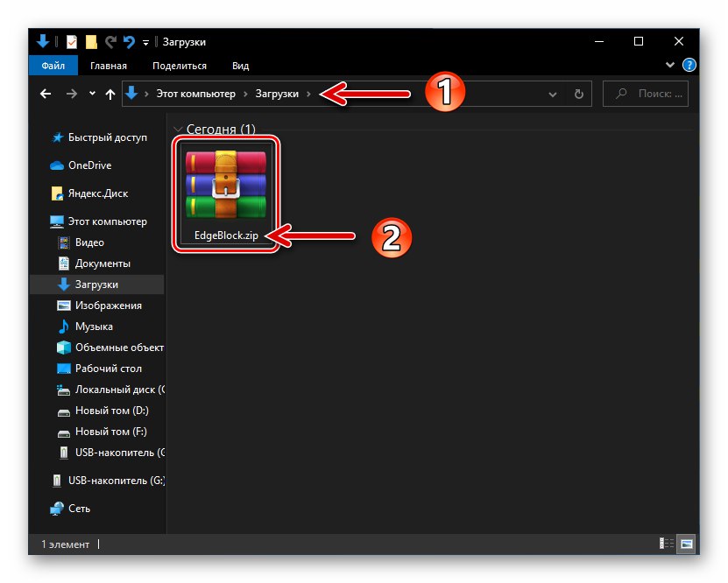Viewport: 728px width, 583px height.
Task: Open the top-level USB-накопитель (G:) entry
Action: coord(108,481)
